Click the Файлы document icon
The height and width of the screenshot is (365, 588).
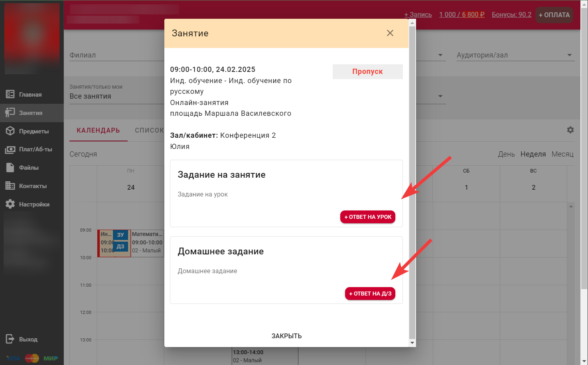pyautogui.click(x=10, y=168)
